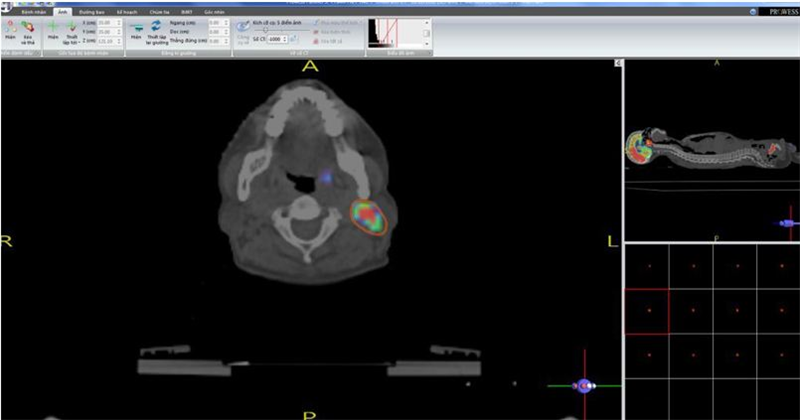Click the Công cụ vẽ CT icon
The width and height of the screenshot is (800, 420).
[x=243, y=27]
